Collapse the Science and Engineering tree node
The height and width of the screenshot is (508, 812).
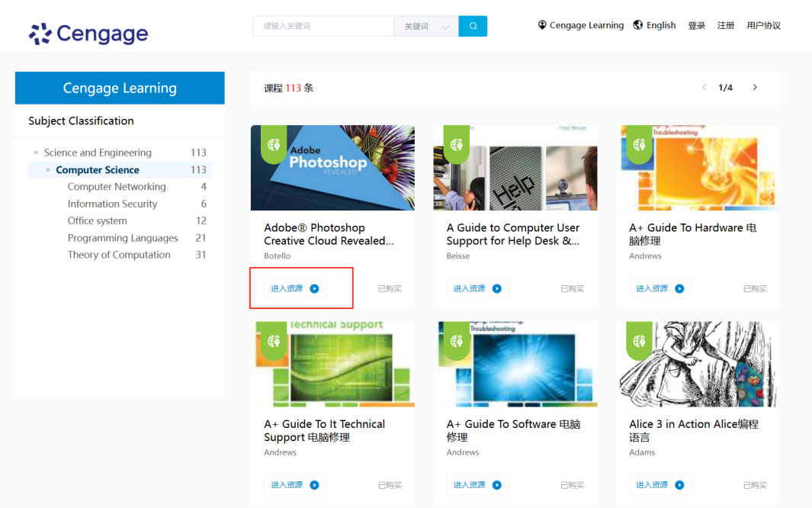36,153
